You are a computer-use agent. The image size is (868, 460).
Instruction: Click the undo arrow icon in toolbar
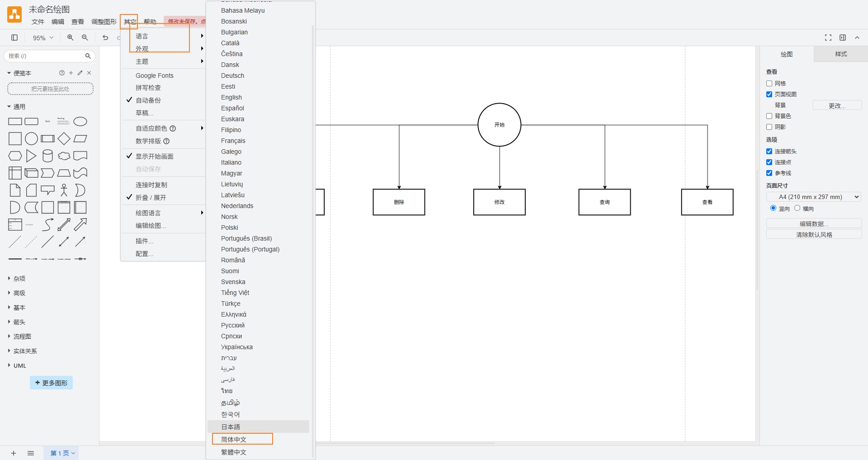[105, 38]
